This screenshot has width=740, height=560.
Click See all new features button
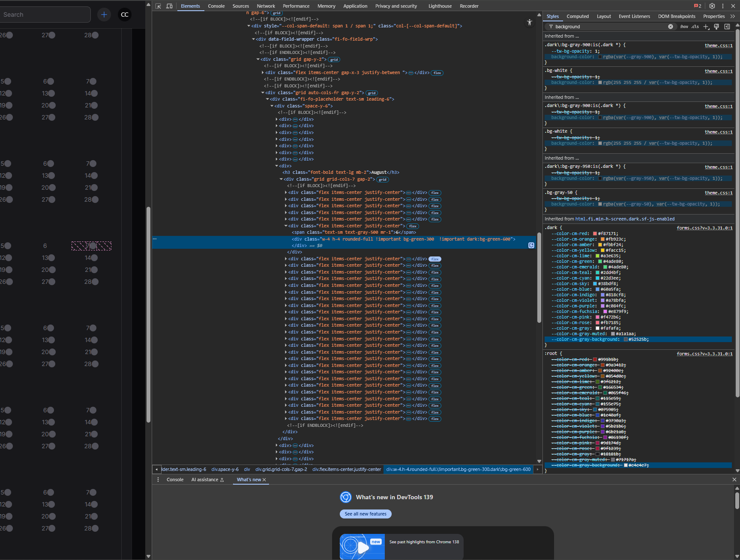(366, 514)
